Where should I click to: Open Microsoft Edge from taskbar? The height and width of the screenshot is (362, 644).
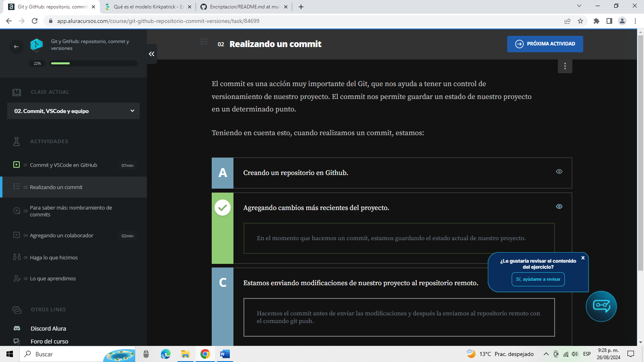coord(165,354)
